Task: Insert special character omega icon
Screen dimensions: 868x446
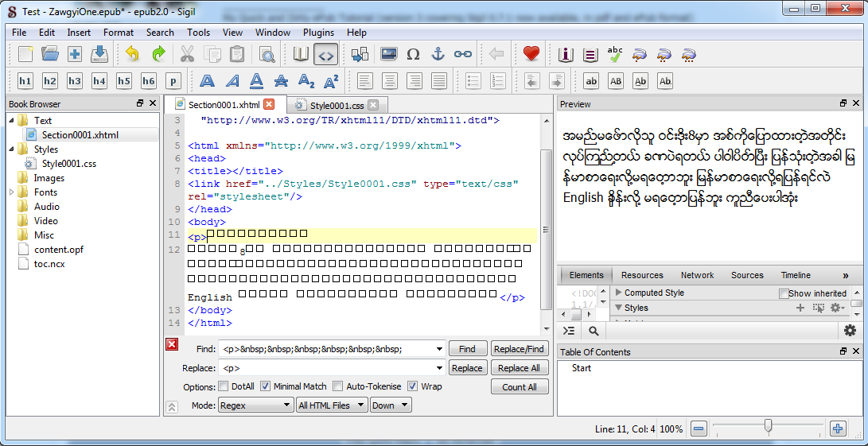Action: (413, 54)
